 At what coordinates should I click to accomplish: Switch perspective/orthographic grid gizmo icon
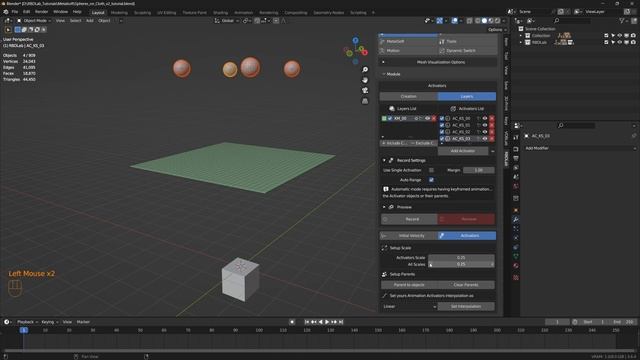click(x=365, y=100)
